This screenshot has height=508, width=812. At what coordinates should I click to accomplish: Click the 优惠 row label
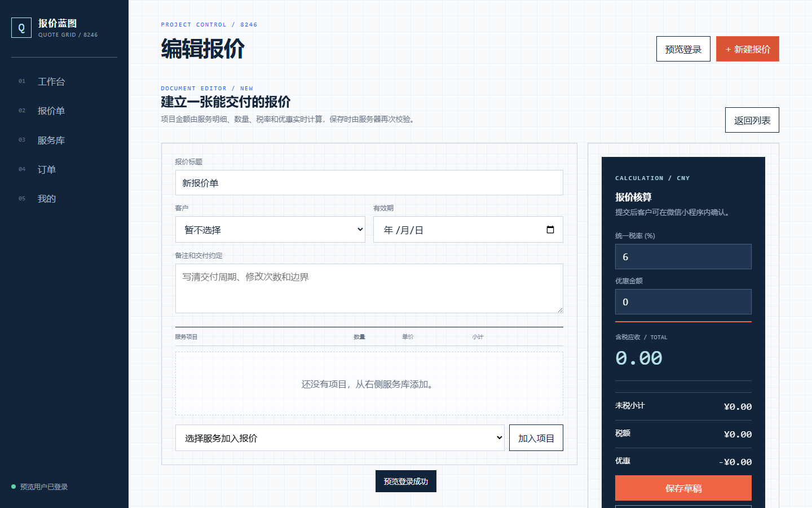[x=623, y=461]
